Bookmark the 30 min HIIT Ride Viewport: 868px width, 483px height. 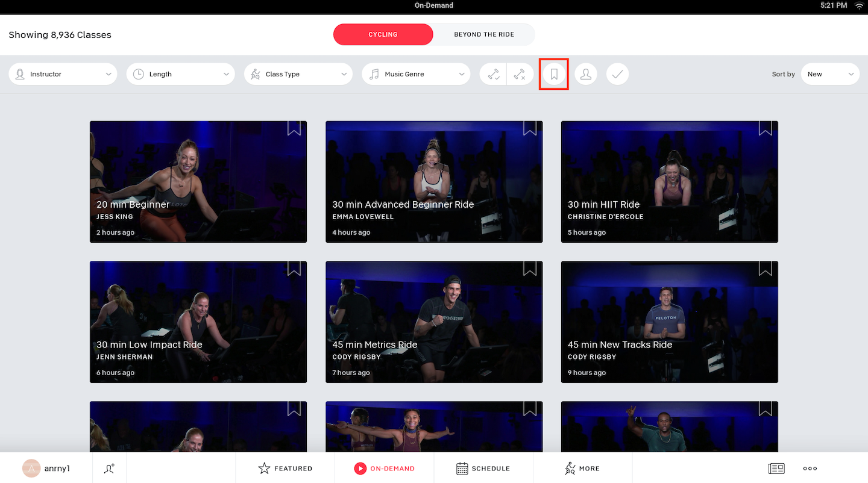[x=765, y=128]
